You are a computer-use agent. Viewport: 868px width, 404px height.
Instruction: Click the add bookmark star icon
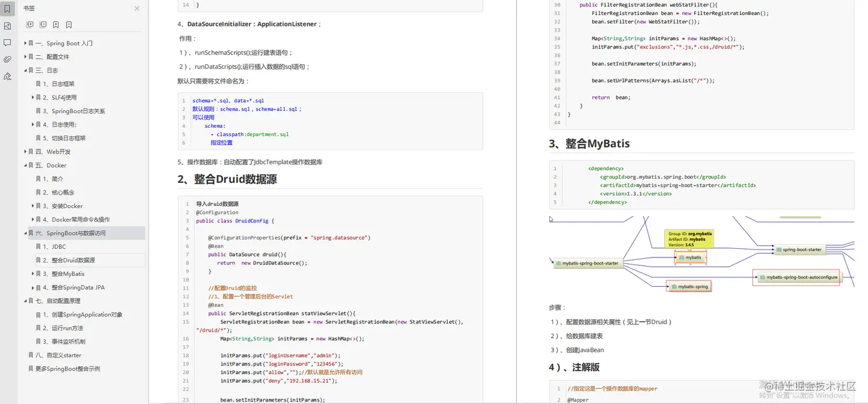pos(56,25)
